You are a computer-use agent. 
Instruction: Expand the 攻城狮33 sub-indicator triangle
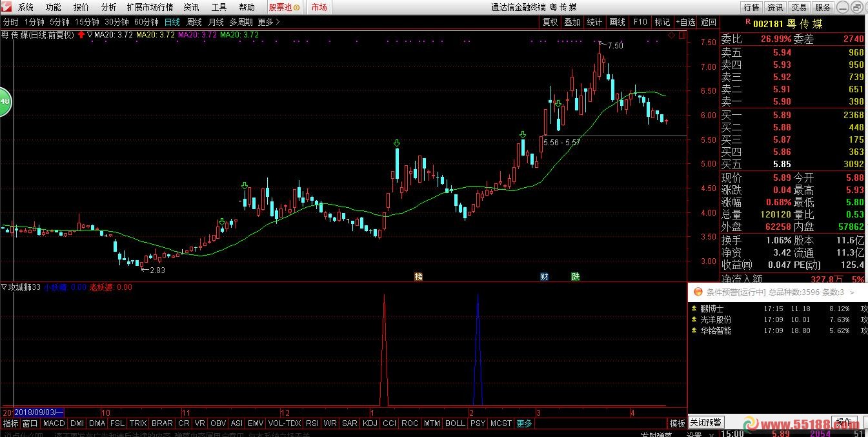point(4,287)
